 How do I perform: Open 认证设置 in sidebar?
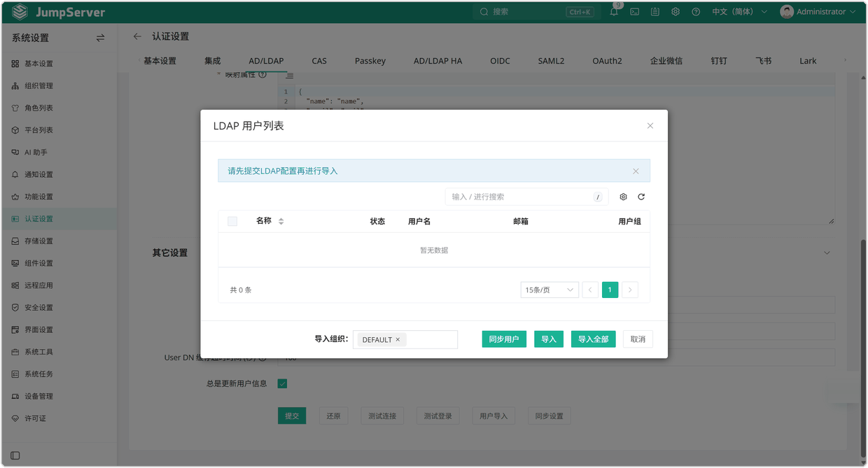point(58,219)
